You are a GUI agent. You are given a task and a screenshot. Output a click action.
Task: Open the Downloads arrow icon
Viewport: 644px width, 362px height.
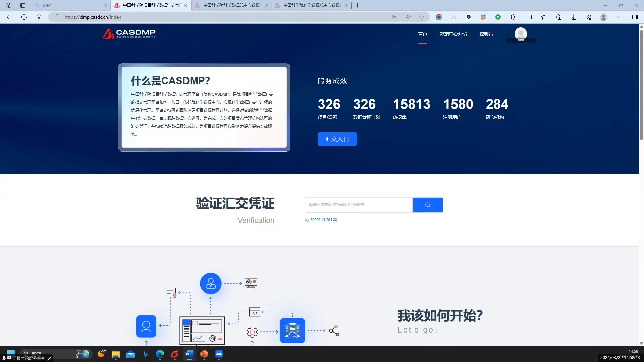(574, 17)
